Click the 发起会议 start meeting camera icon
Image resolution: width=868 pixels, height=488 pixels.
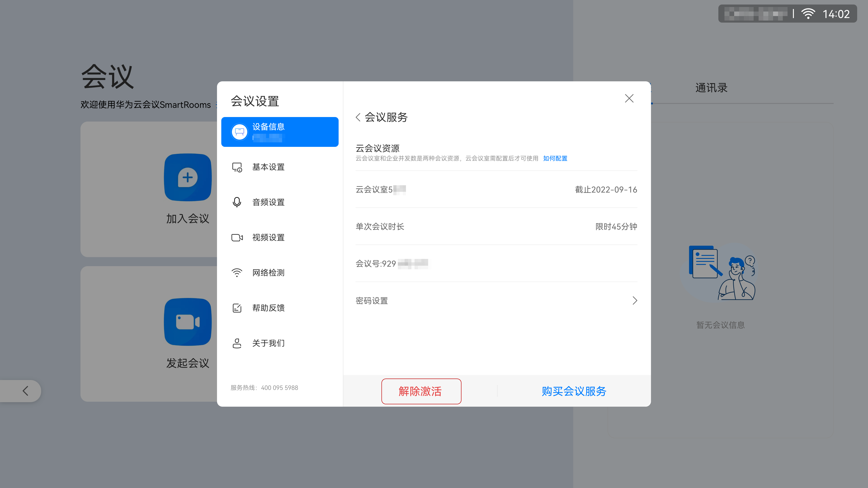[x=188, y=322]
